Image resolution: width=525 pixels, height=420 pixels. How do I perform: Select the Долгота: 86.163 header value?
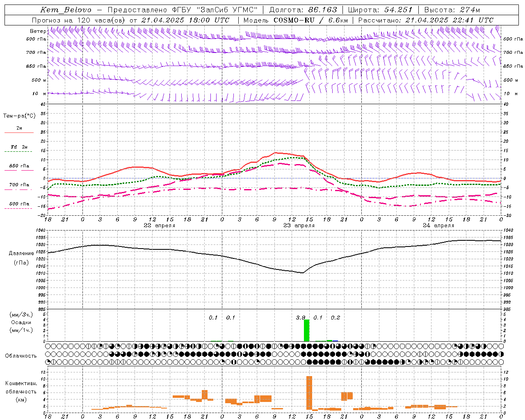click(x=303, y=10)
